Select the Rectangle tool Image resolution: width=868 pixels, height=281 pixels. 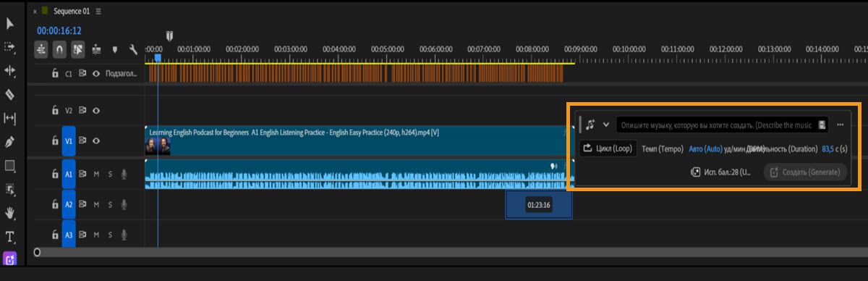click(x=10, y=166)
